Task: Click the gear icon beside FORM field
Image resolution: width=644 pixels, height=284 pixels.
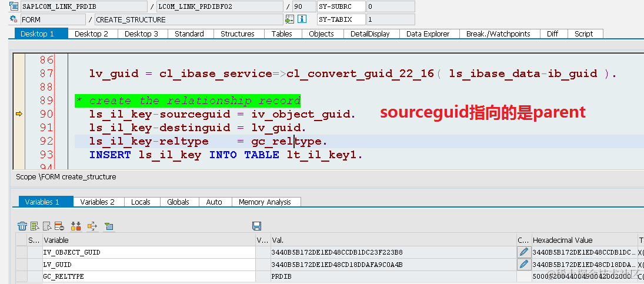Action: click(x=14, y=19)
